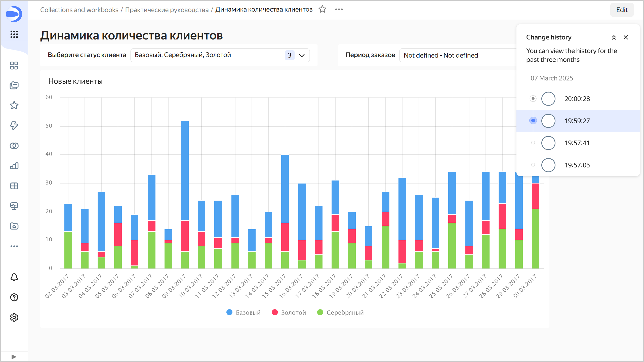Expand the sidebar with bottom arrow
The height and width of the screenshot is (362, 644).
(14, 357)
